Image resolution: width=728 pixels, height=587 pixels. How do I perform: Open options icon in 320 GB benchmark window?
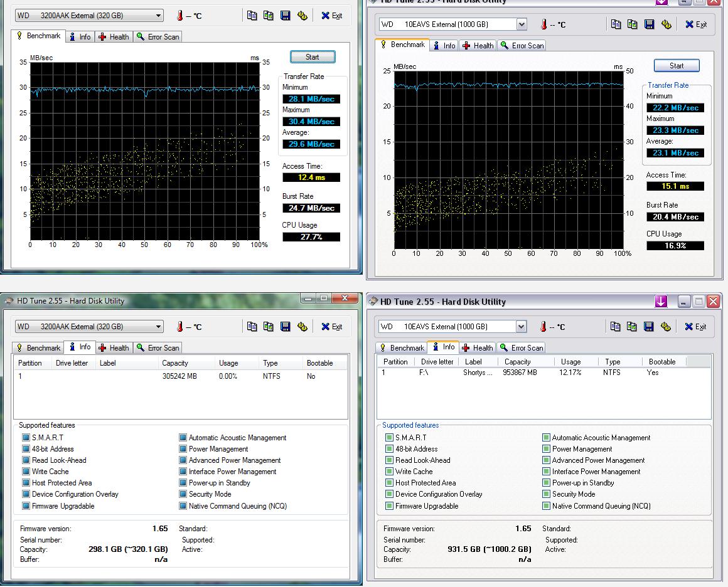(x=302, y=16)
